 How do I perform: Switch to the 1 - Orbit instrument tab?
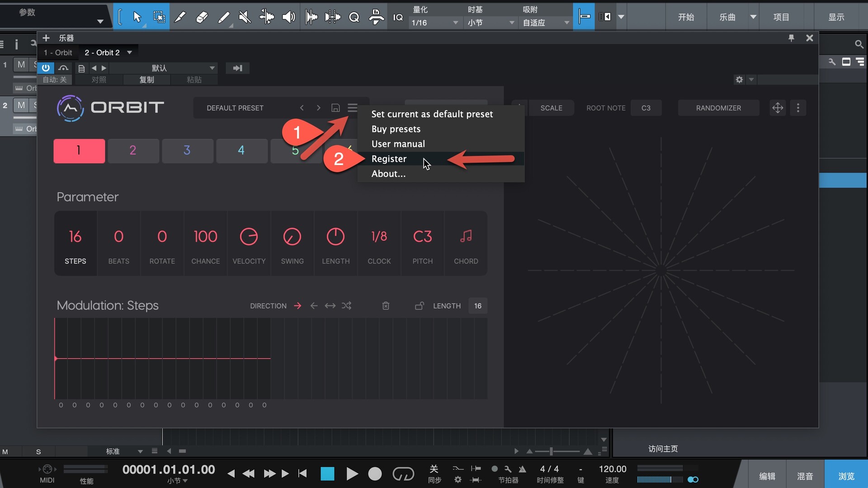pyautogui.click(x=58, y=52)
